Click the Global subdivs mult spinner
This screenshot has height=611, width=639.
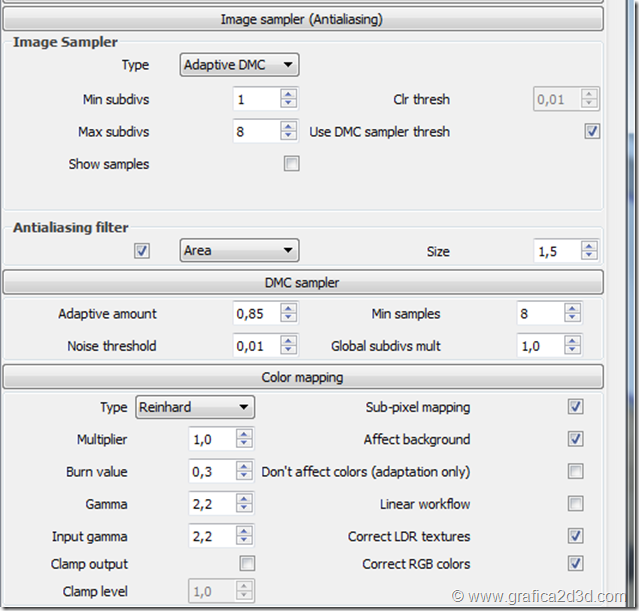click(573, 347)
